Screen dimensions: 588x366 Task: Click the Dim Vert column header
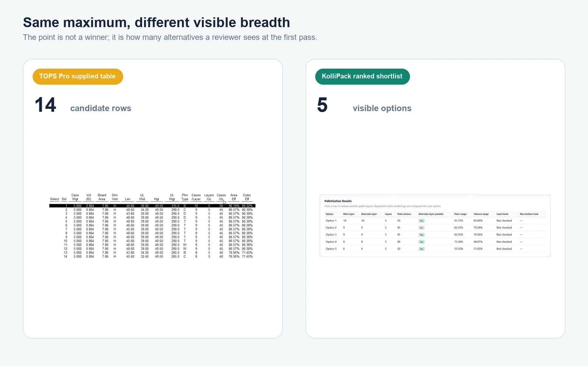click(x=115, y=197)
